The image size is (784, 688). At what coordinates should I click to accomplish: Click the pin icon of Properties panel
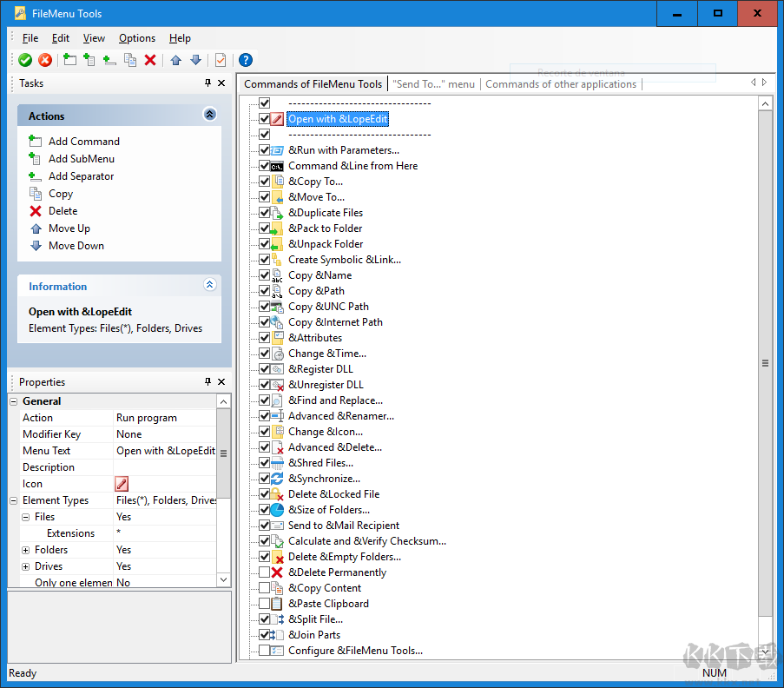point(208,381)
